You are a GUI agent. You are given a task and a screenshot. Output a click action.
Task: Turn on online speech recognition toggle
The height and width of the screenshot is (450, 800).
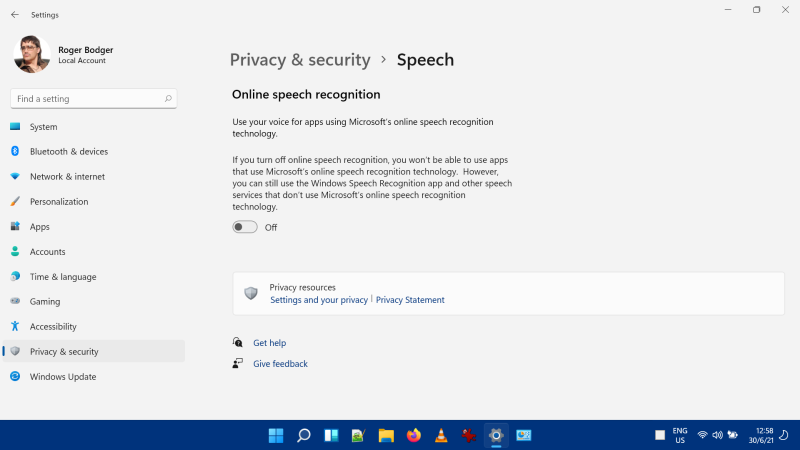pos(245,227)
